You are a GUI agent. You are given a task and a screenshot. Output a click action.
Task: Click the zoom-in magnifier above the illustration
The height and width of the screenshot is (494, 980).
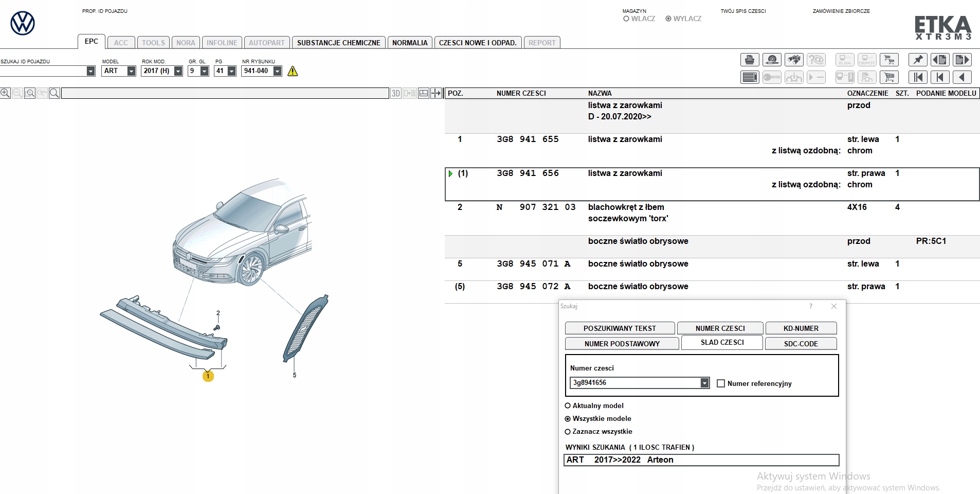(5, 93)
